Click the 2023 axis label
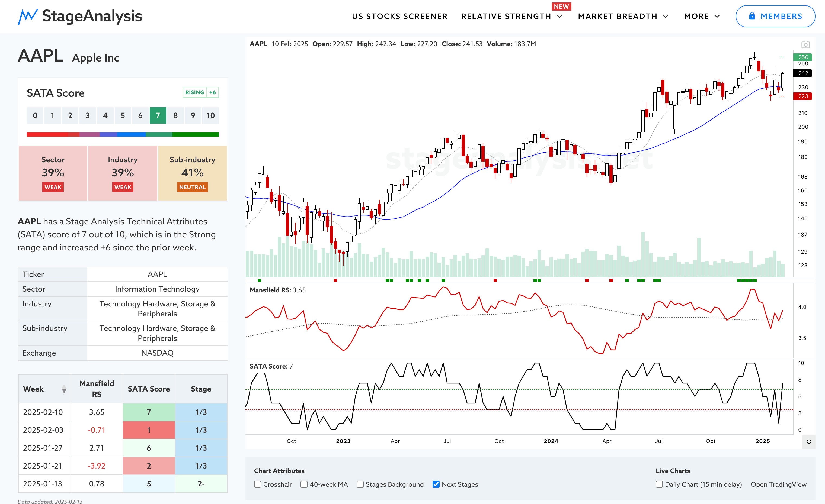The image size is (825, 504). click(343, 441)
